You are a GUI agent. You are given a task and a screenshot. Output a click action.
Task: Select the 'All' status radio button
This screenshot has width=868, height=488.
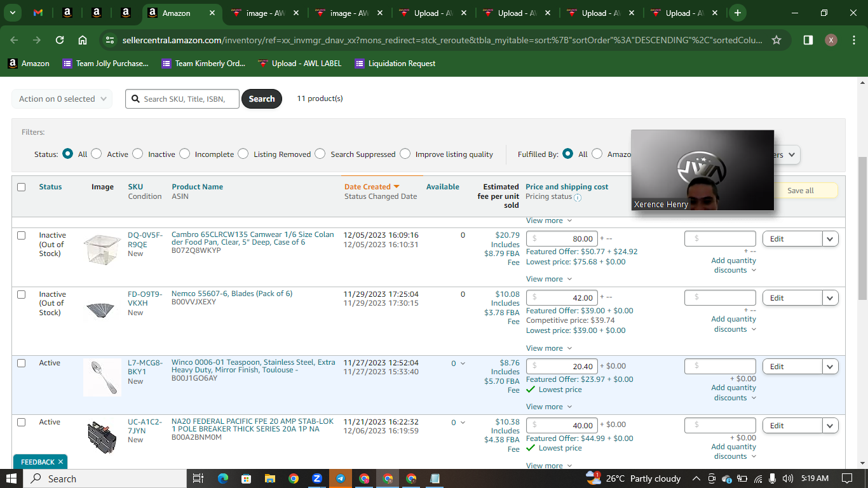[68, 154]
